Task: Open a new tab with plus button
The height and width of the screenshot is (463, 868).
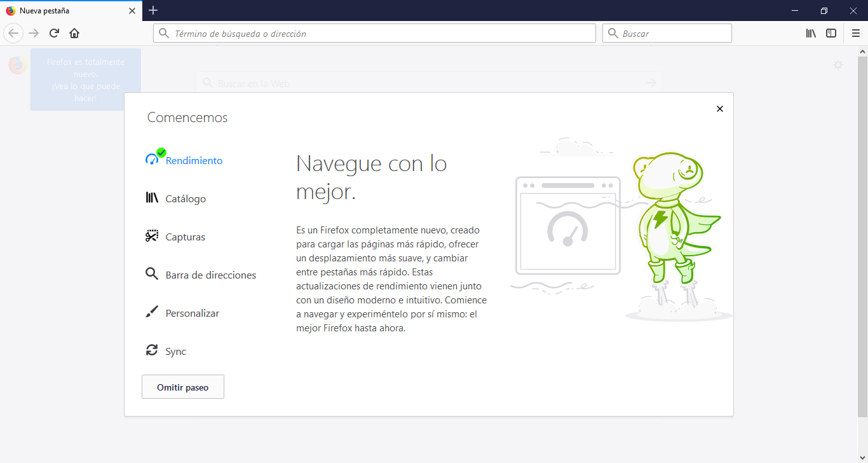Action: (x=153, y=10)
